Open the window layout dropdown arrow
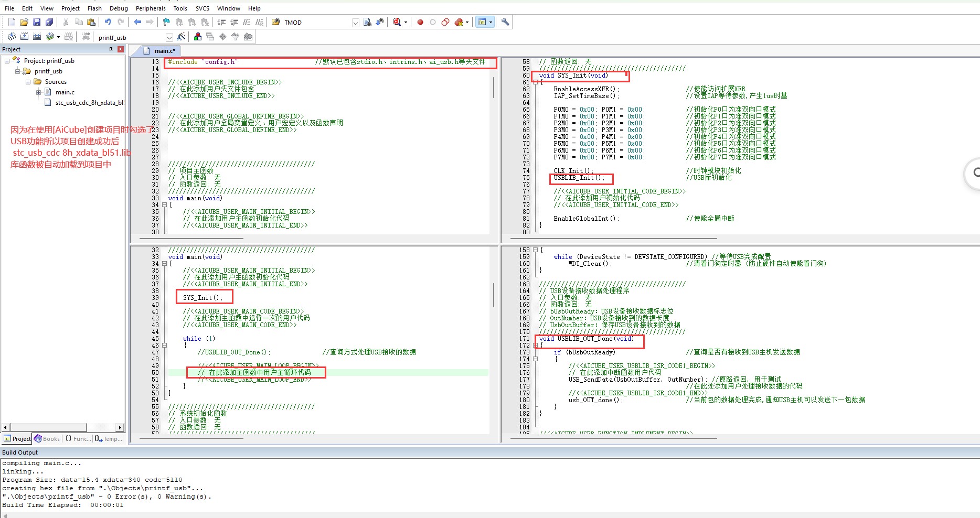The width and height of the screenshot is (980, 518). pos(491,22)
